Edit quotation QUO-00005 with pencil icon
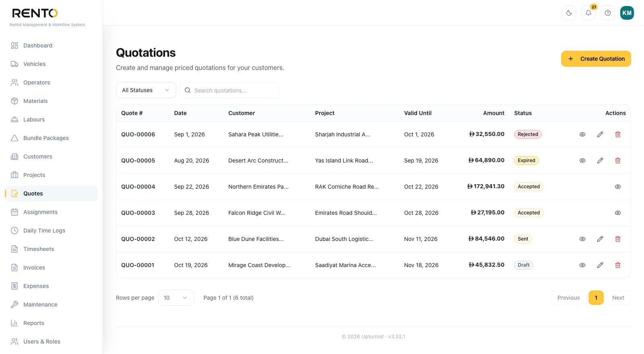 [x=600, y=161]
